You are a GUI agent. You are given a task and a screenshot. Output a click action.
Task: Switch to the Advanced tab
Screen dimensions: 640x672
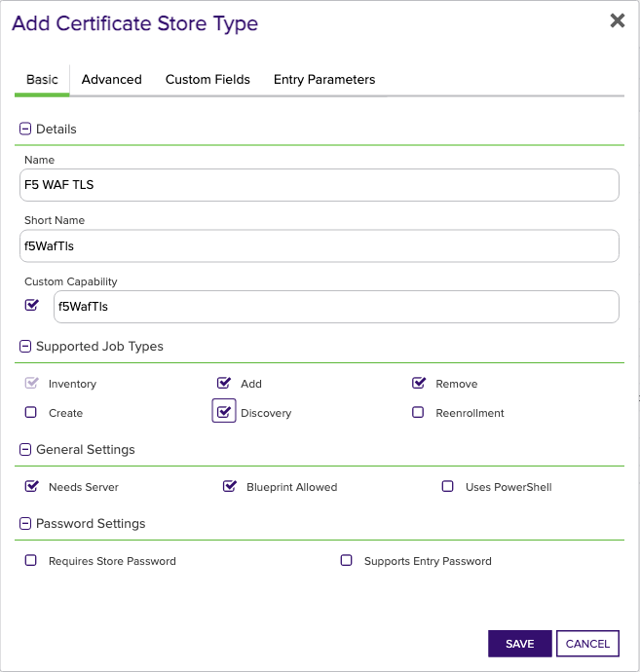pos(111,79)
